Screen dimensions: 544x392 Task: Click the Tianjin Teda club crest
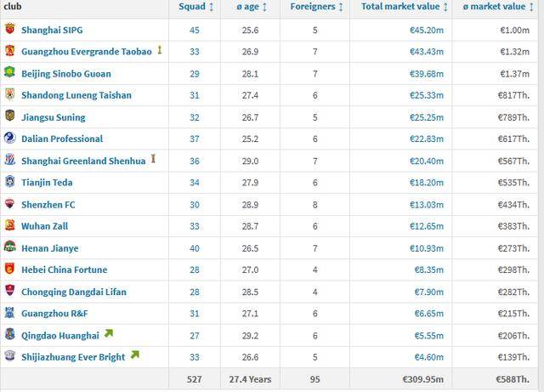click(9, 182)
